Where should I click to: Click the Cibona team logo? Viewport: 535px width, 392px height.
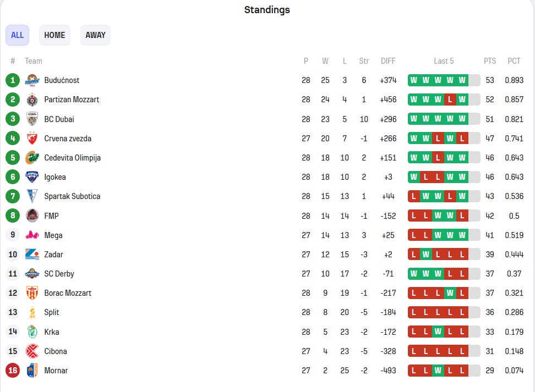32,351
